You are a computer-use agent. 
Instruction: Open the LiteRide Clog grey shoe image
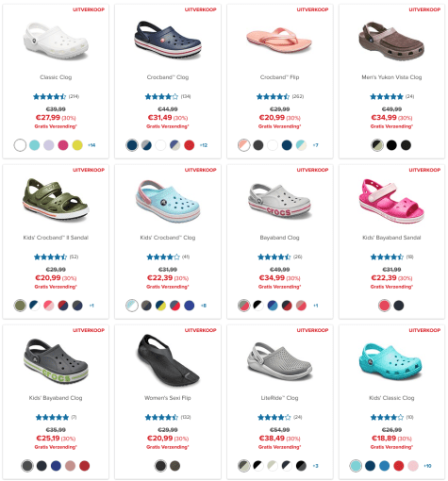click(x=279, y=361)
